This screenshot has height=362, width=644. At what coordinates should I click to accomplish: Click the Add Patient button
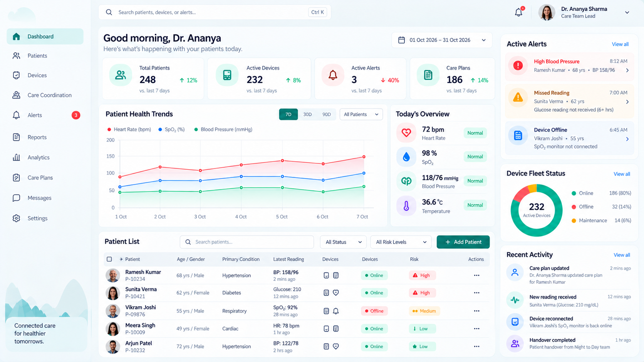coord(463,242)
